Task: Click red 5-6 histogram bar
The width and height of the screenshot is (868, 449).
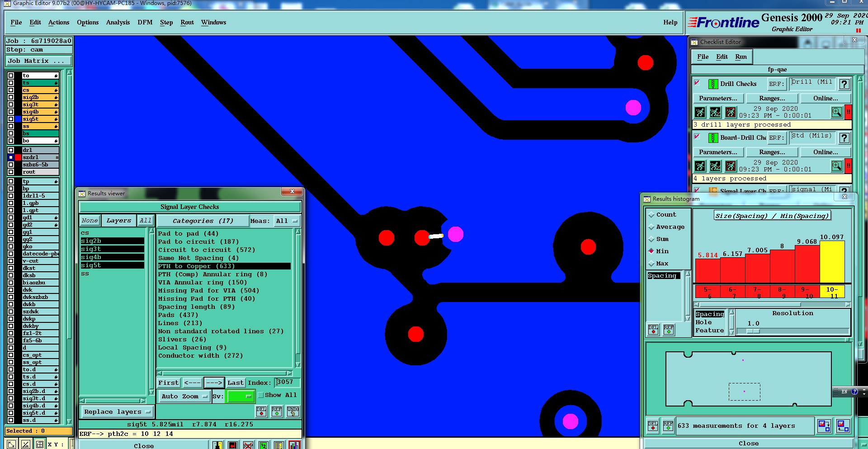Action: pyautogui.click(x=708, y=271)
